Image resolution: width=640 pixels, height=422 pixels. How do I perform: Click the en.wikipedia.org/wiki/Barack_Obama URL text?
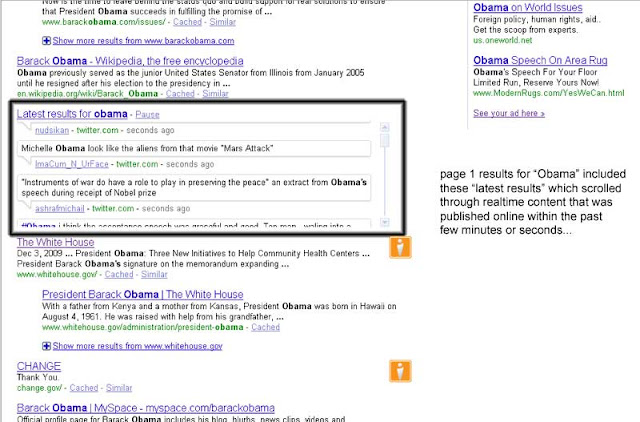(87, 94)
